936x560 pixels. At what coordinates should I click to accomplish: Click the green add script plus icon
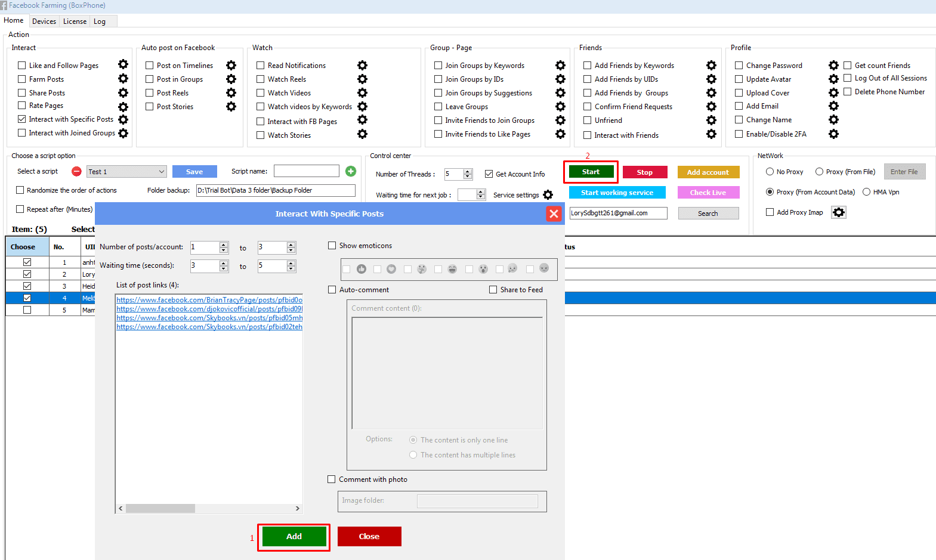click(x=351, y=171)
